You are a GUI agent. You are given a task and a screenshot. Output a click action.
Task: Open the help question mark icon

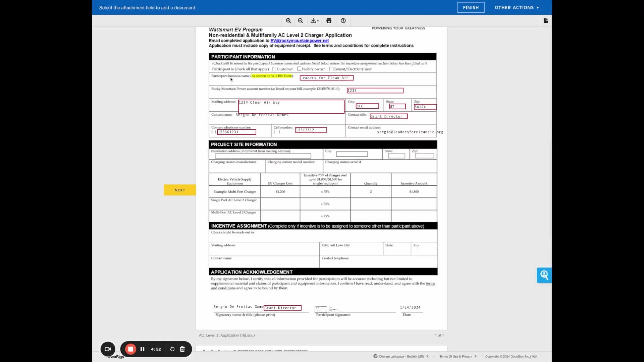coord(343,21)
